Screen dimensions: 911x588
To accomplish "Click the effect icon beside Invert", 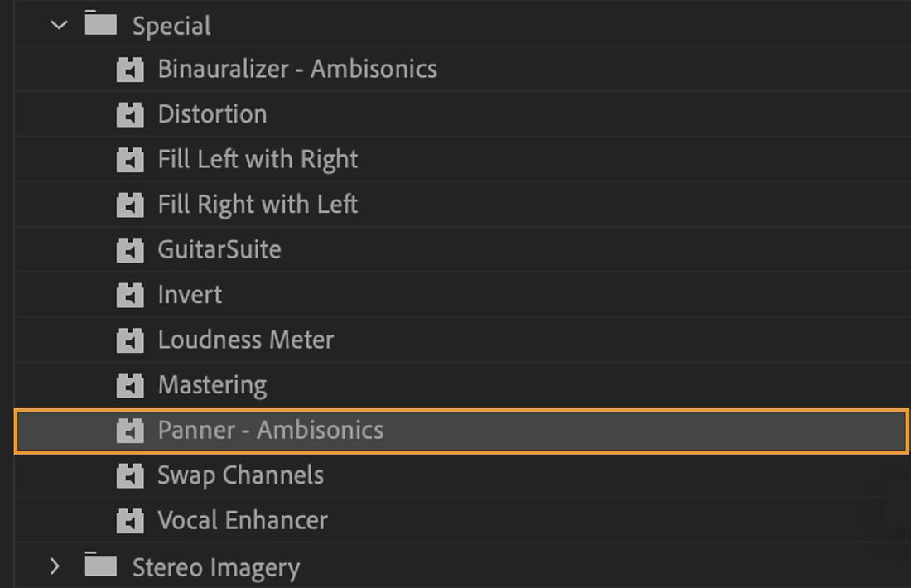I will point(130,294).
